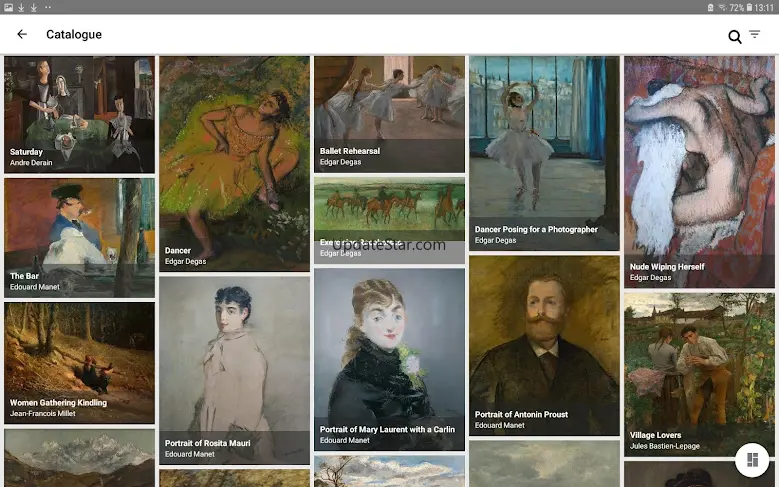Tap the battery indicator in the status bar
Viewport: 779px width, 487px height.
749,7
